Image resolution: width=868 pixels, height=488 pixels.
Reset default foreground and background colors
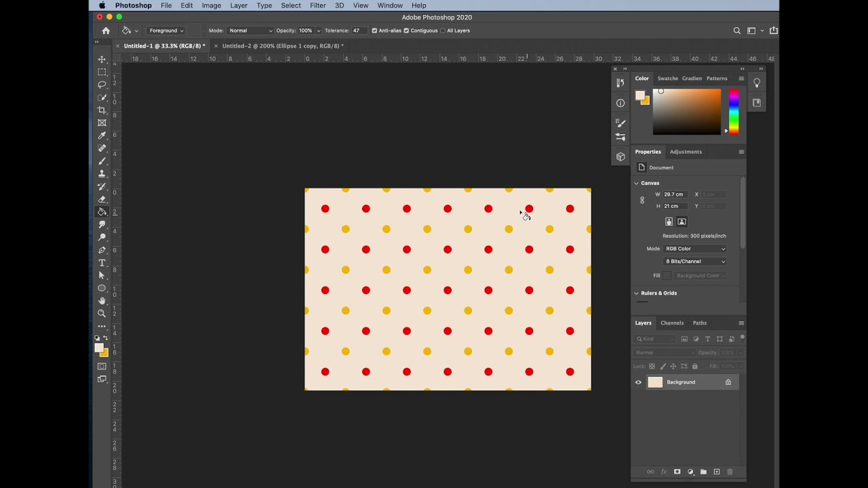pyautogui.click(x=97, y=338)
